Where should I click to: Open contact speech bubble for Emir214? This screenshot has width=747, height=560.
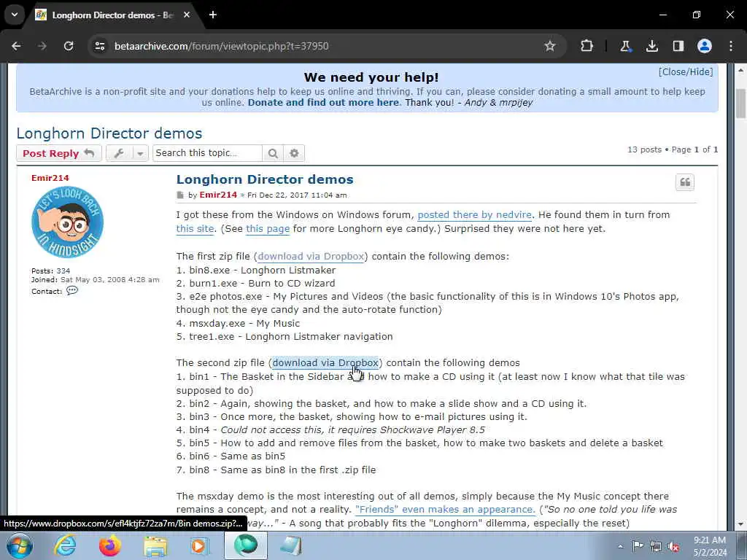point(72,290)
